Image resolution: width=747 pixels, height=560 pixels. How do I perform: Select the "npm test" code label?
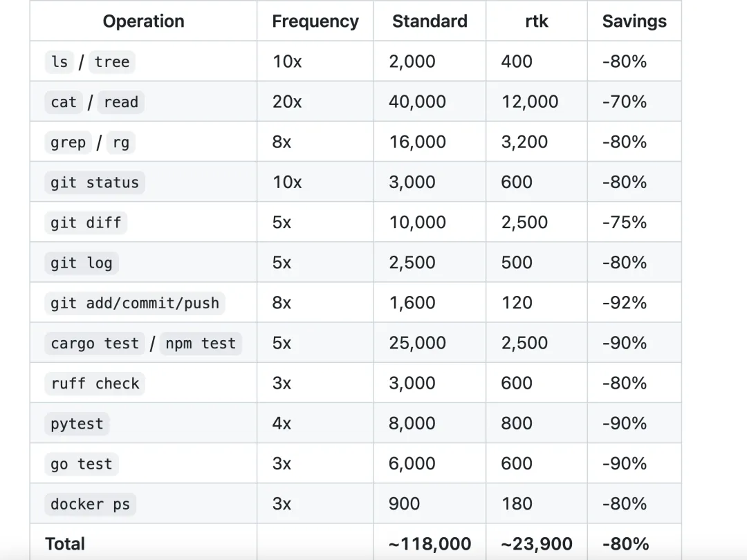(x=201, y=343)
